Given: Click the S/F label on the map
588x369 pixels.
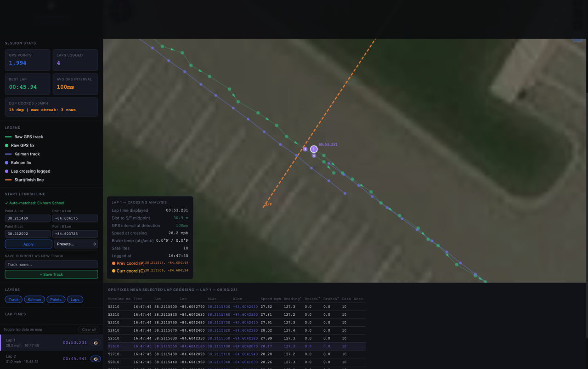Looking at the screenshot, I should 268,204.
